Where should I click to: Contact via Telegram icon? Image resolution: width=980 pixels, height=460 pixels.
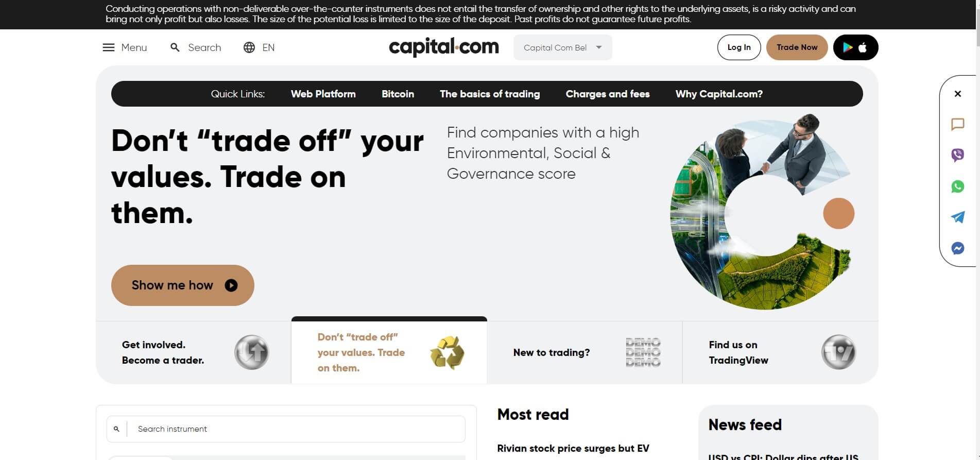pos(958,217)
